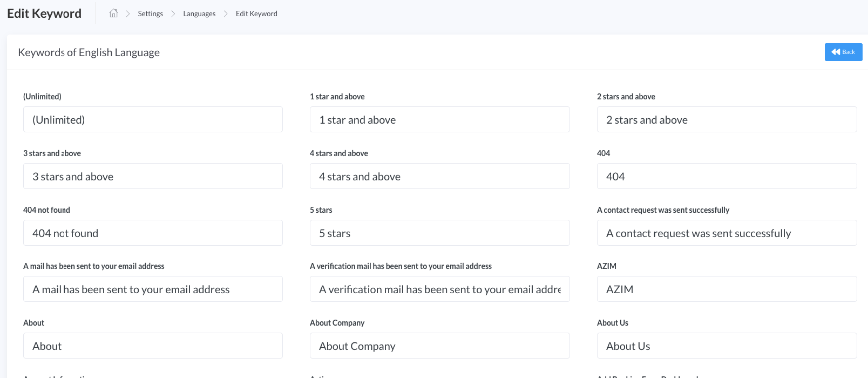Focus the '1 star and above' input

tap(439, 119)
